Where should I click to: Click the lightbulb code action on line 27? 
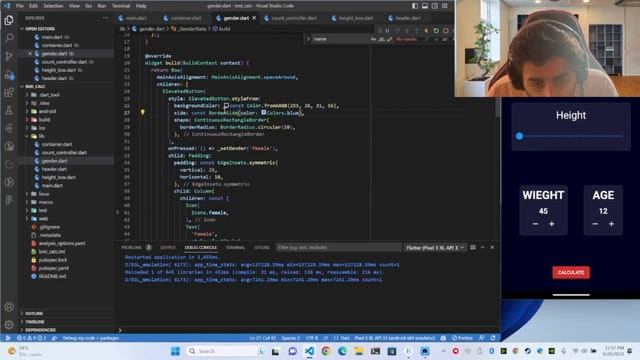coord(142,112)
